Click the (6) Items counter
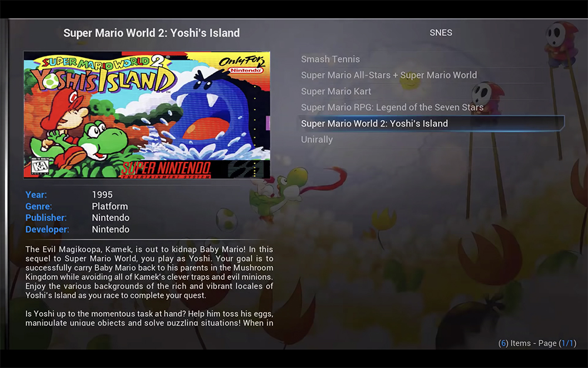 click(x=514, y=343)
